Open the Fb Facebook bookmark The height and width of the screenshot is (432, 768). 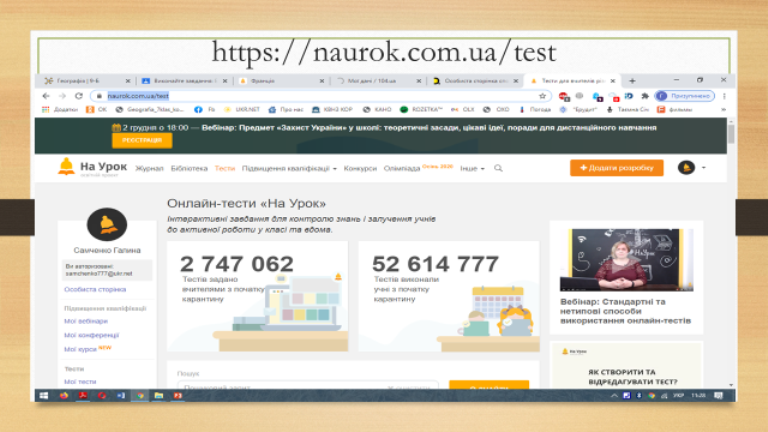click(205, 110)
